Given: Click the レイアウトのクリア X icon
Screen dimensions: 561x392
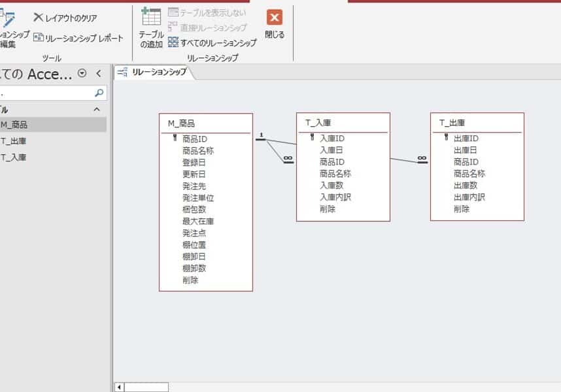Looking at the screenshot, I should tap(38, 18).
